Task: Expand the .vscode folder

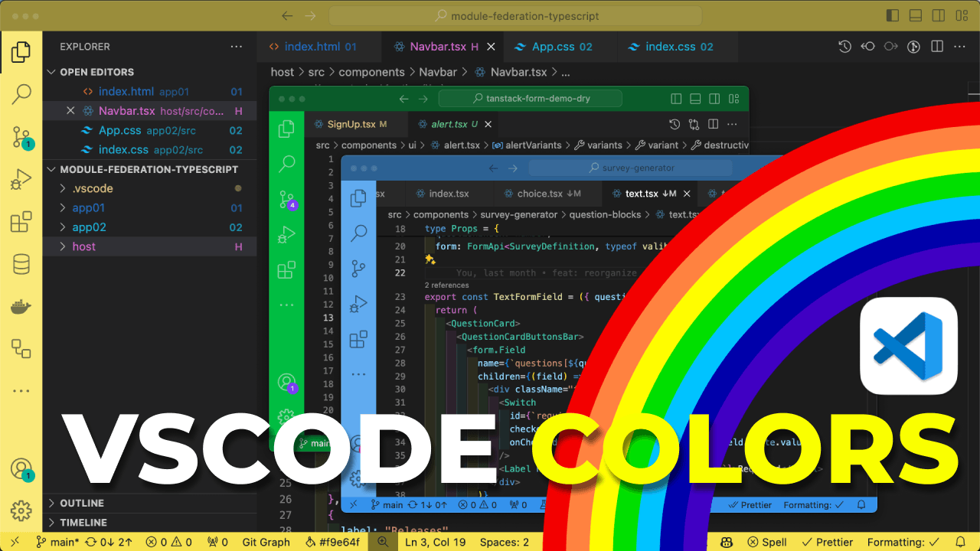Action: (x=90, y=187)
